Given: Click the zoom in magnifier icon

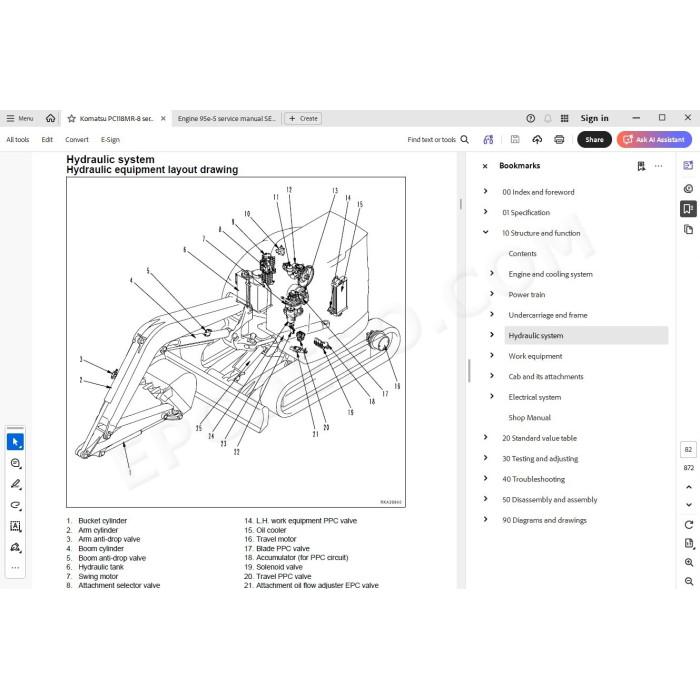Looking at the screenshot, I should (x=689, y=563).
